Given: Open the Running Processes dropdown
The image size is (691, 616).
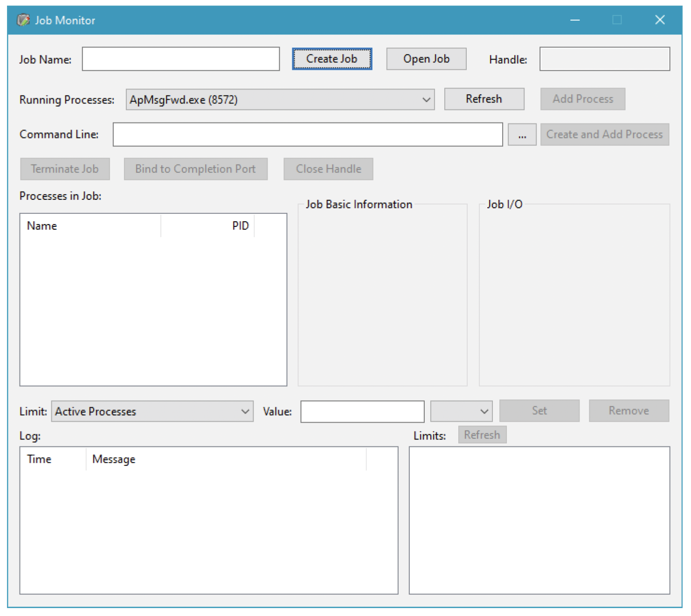Looking at the screenshot, I should (x=280, y=99).
